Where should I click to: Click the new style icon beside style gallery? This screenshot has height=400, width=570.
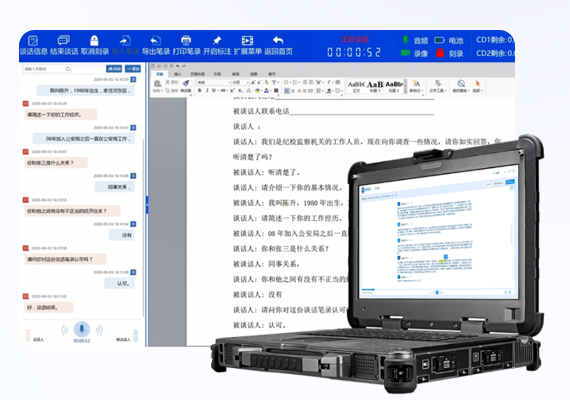pyautogui.click(x=416, y=84)
